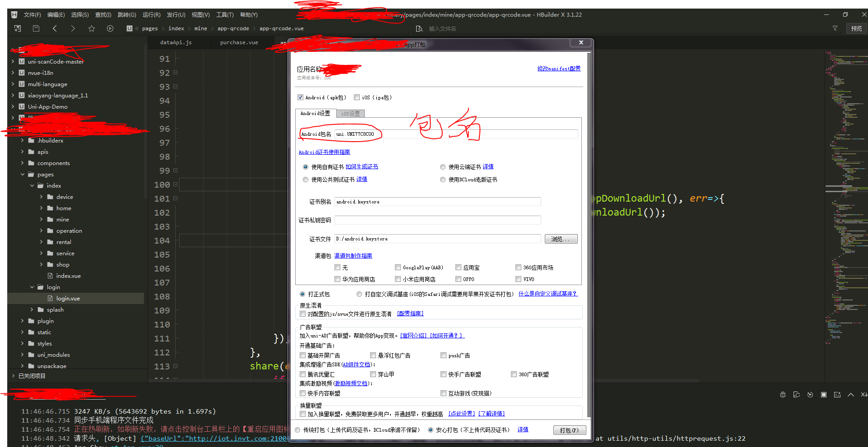This screenshot has width=868, height=447.
Task: Open the 运行(R) menu
Action: coord(151,14)
